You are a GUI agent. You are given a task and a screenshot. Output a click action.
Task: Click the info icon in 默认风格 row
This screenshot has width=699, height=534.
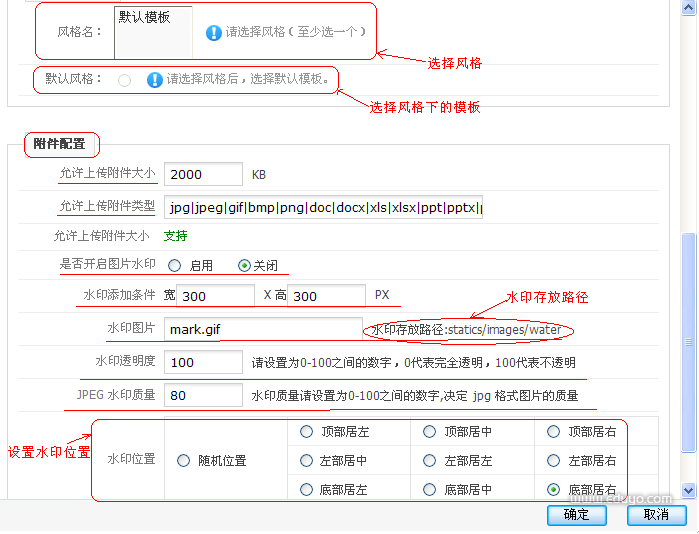coord(154,80)
